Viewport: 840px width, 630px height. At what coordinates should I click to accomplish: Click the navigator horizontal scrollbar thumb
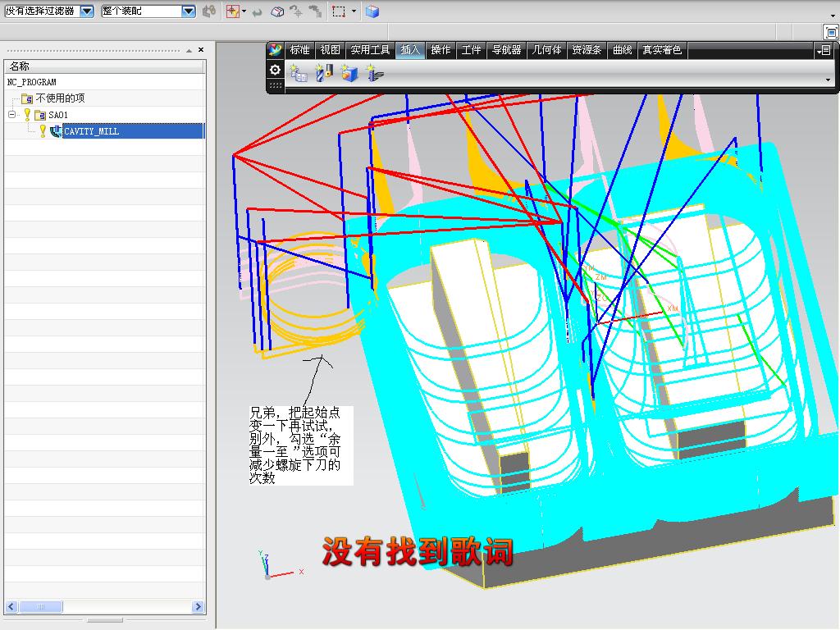point(41,606)
